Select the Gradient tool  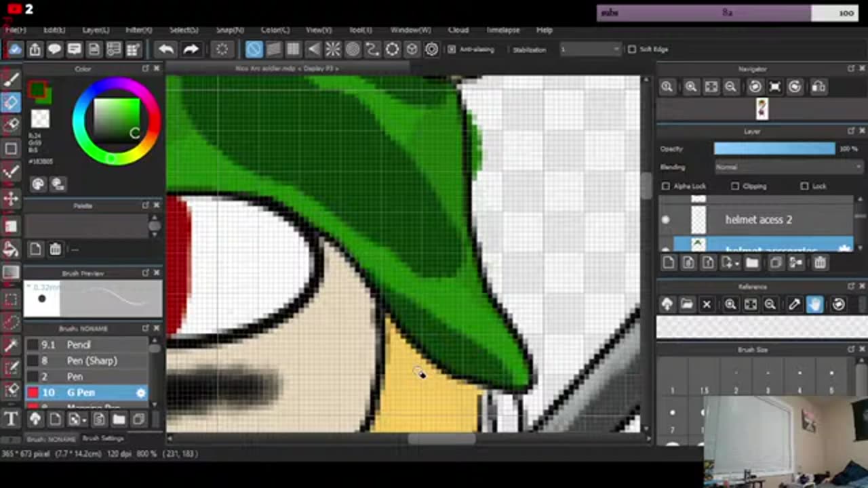point(11,273)
